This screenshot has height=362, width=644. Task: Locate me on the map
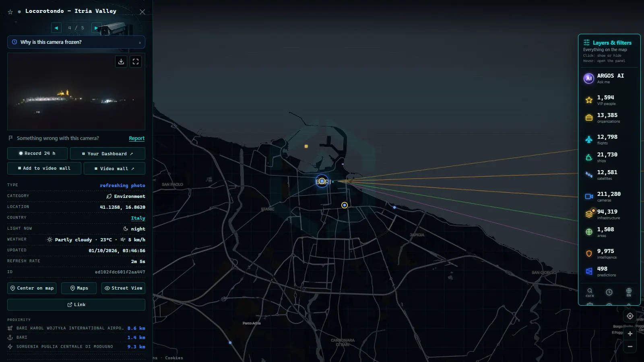pos(630,316)
